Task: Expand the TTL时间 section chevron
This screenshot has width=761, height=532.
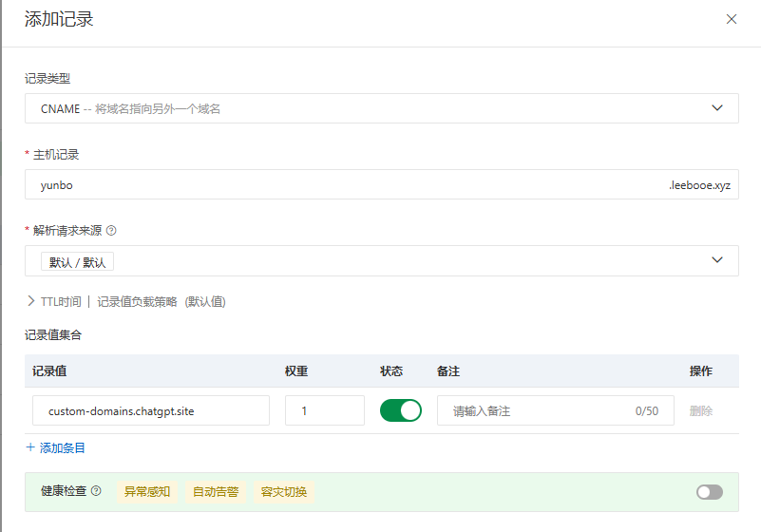Action: (30, 301)
